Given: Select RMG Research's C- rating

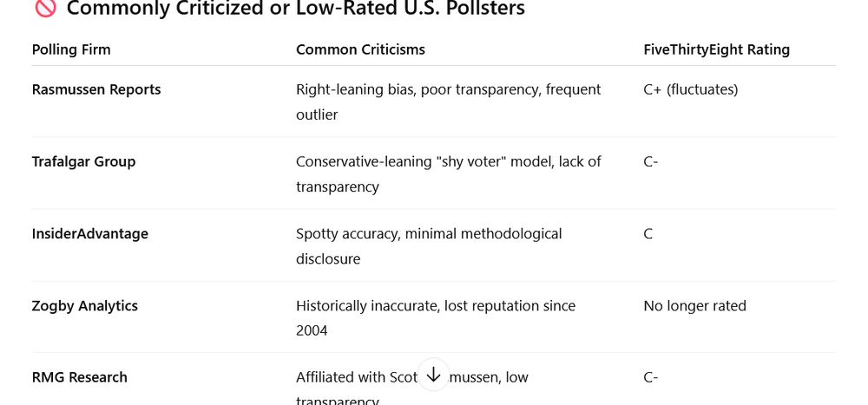Looking at the screenshot, I should pos(651,377).
